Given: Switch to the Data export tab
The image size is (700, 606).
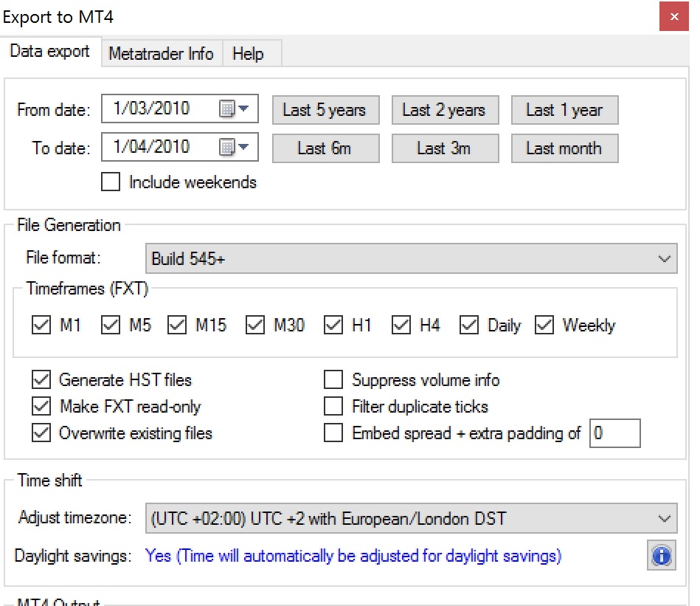Looking at the screenshot, I should coord(50,52).
